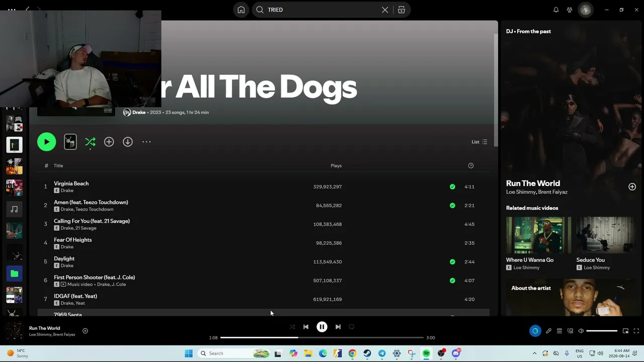Download the album for offline listening
This screenshot has height=362, width=644.
(128, 142)
